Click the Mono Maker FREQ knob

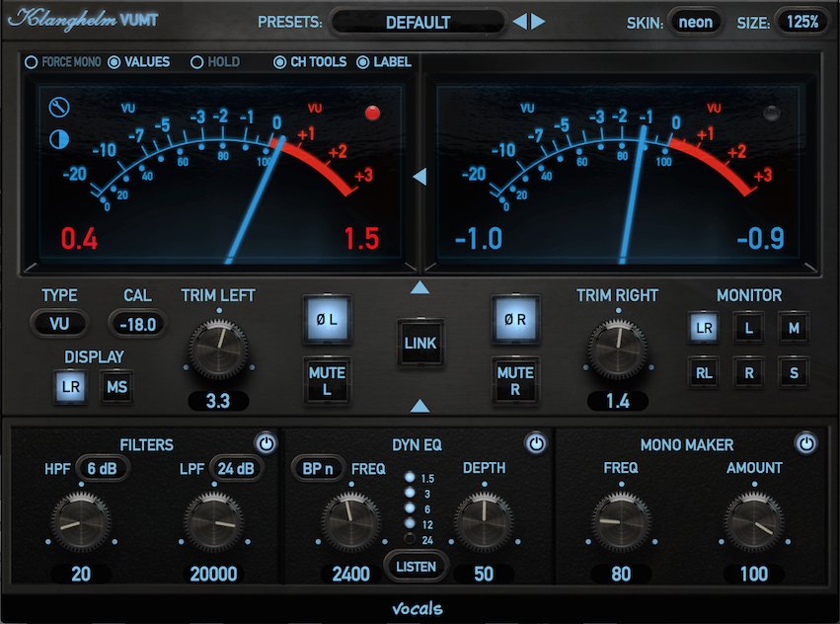(622, 522)
